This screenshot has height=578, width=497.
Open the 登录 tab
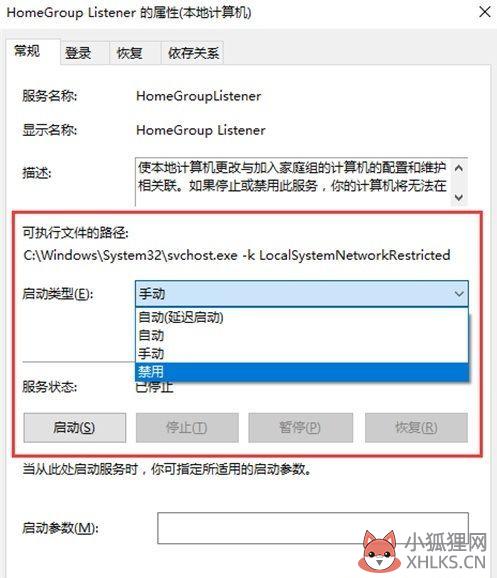click(x=78, y=53)
